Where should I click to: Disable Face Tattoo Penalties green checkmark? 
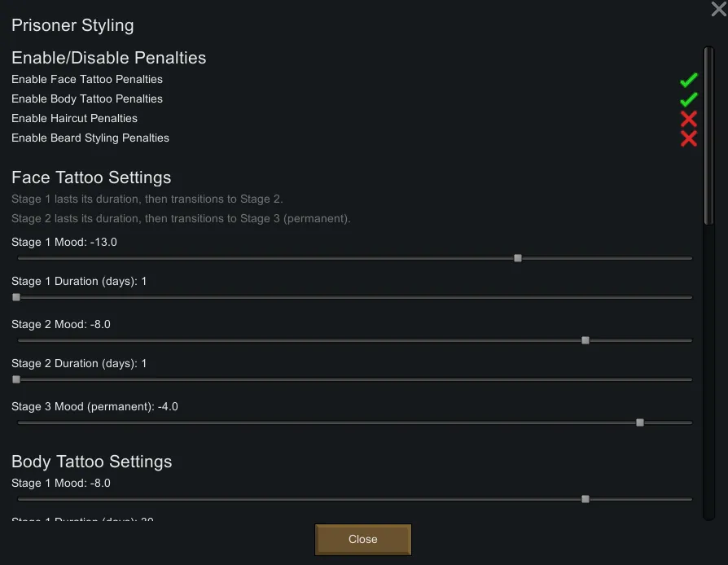[689, 80]
